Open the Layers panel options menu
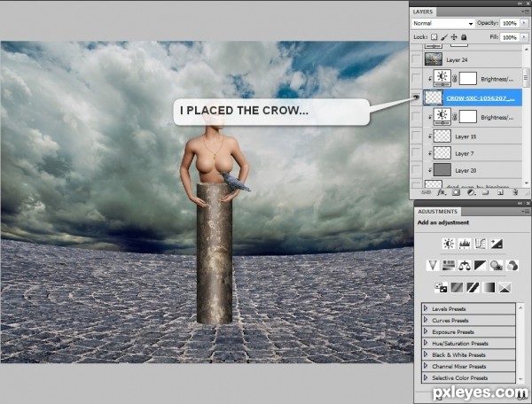Viewport: 532px width, 404px height. pos(525,12)
